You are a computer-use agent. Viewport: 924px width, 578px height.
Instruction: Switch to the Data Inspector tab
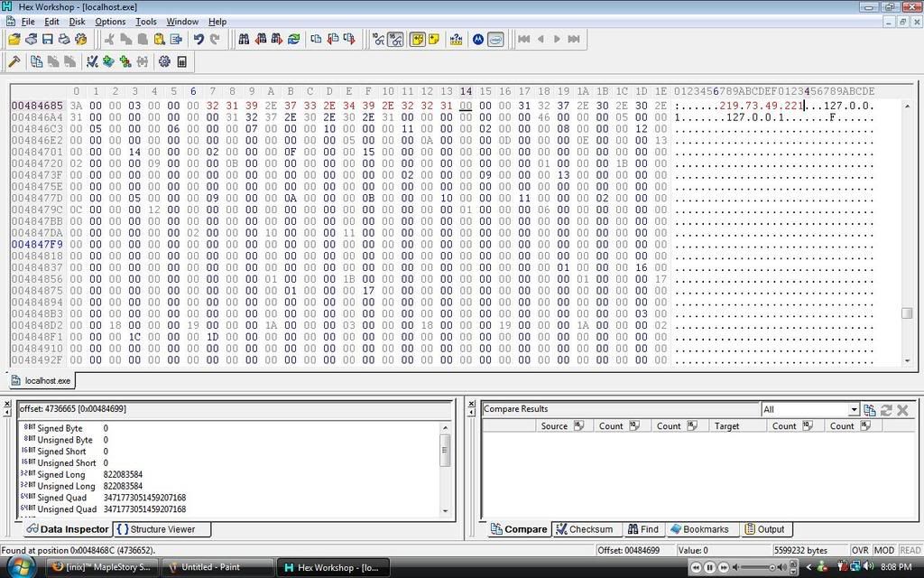click(68, 529)
